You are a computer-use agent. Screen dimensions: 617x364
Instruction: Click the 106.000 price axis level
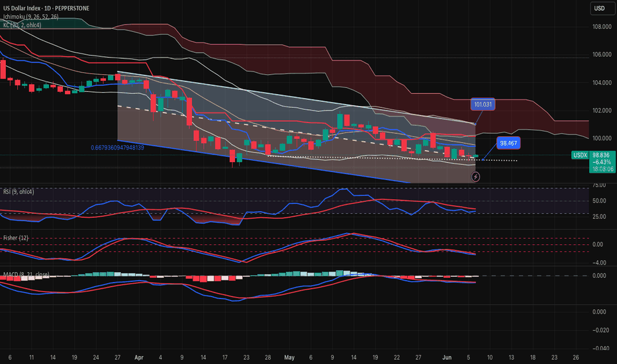pyautogui.click(x=602, y=55)
